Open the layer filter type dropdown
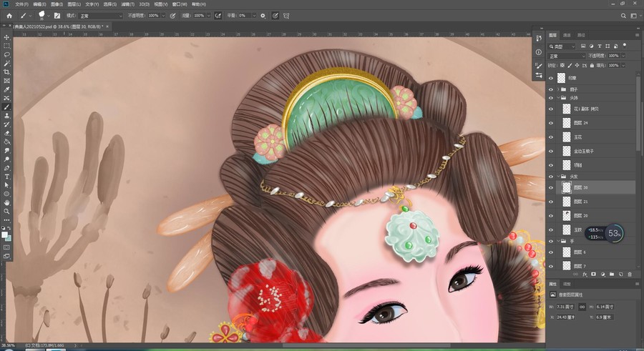 [x=562, y=46]
